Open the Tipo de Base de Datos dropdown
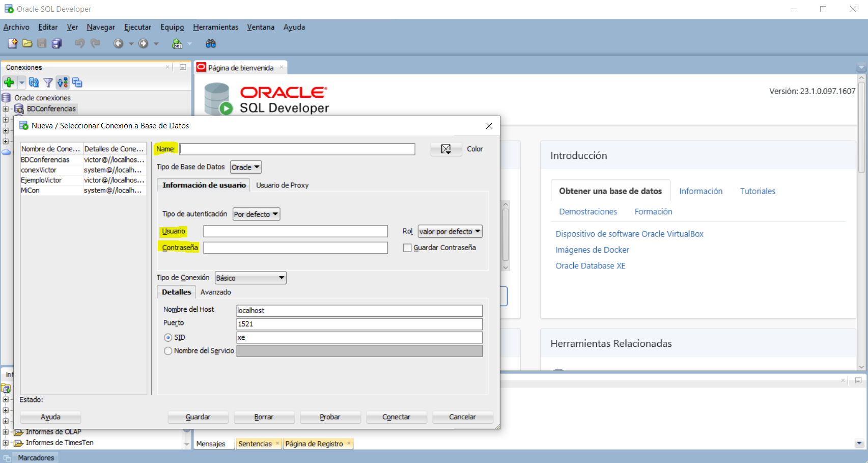Screen dimensions: 868x463 tap(246, 167)
